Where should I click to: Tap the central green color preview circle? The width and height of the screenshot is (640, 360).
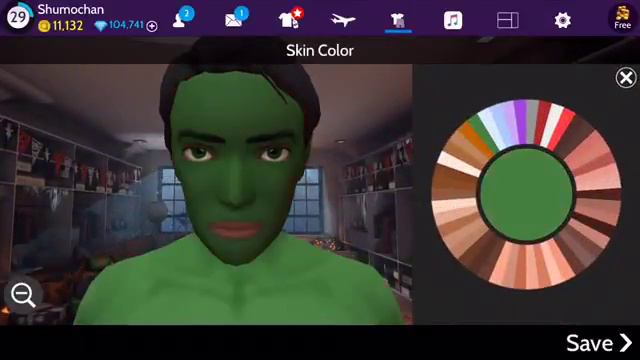click(527, 194)
